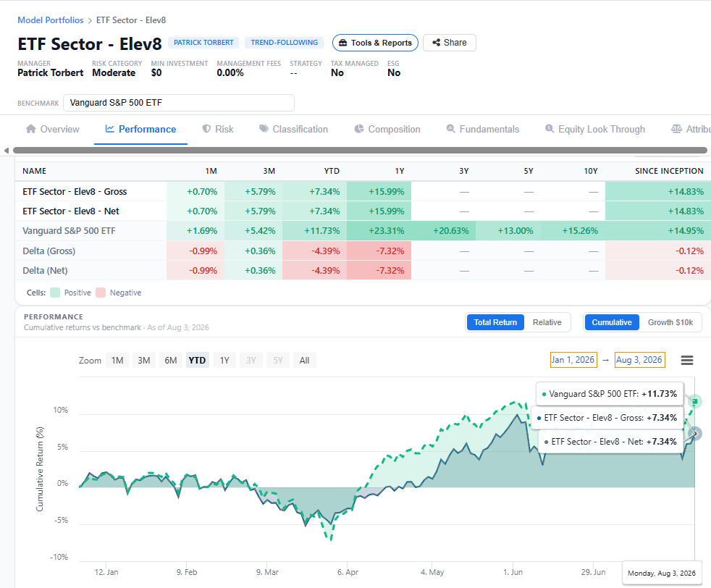
Task: Set chart zoom to YTD
Action: point(197,361)
